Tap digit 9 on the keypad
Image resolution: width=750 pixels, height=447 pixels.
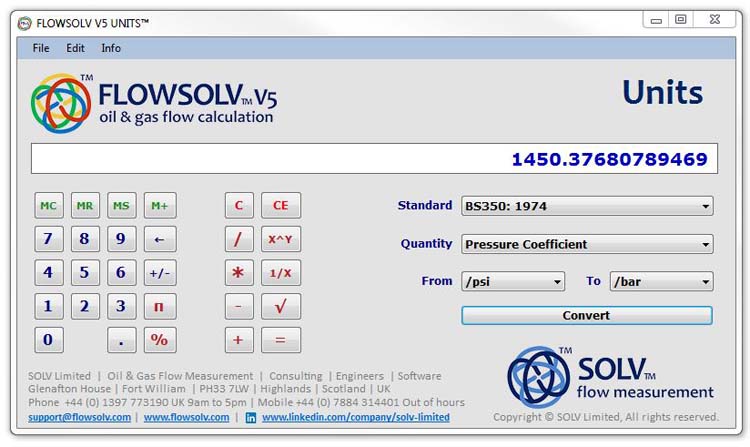click(x=121, y=239)
